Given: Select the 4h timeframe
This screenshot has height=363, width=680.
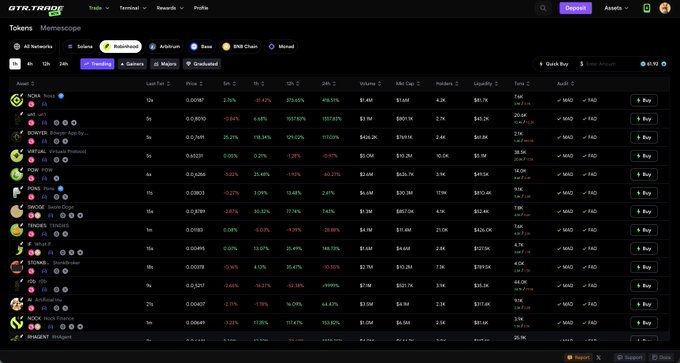Looking at the screenshot, I should pyautogui.click(x=30, y=64).
